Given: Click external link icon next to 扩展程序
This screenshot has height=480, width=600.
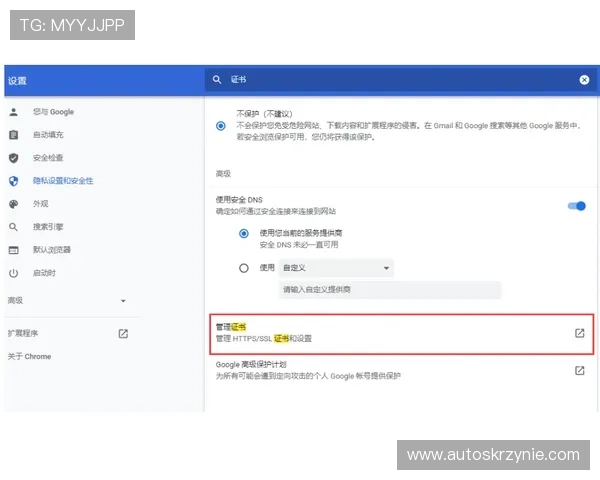Looking at the screenshot, I should [123, 333].
